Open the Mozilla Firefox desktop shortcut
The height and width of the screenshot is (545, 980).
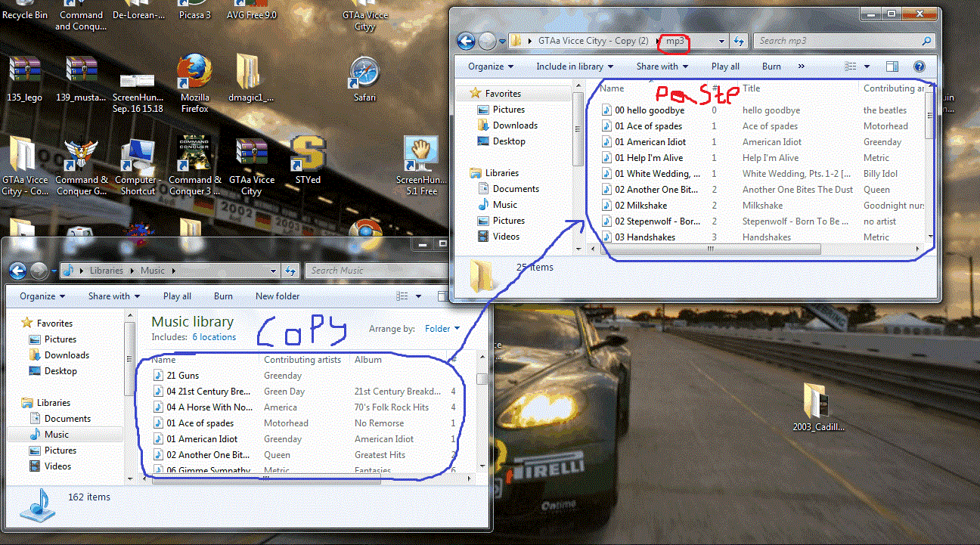tap(194, 83)
